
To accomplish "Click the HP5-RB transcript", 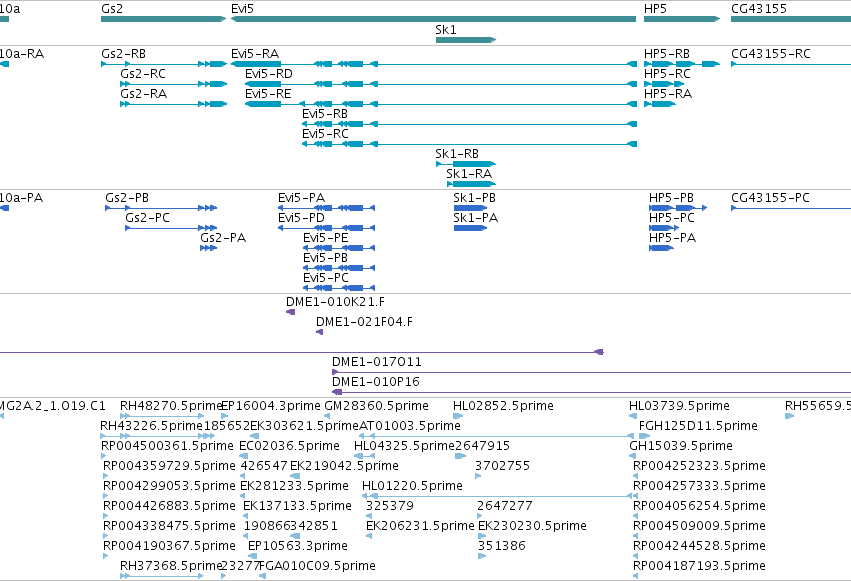I will (682, 64).
